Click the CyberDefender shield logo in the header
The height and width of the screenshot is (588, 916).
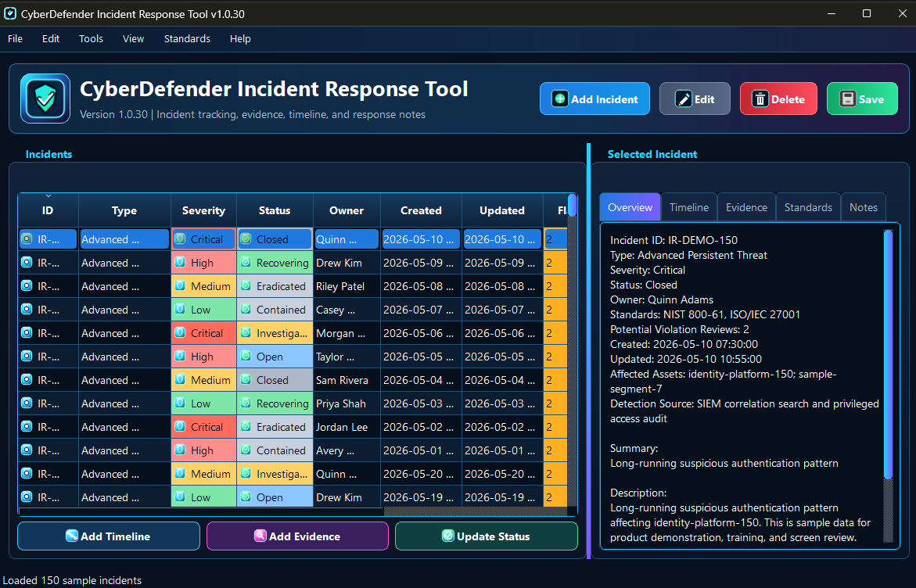[45, 99]
